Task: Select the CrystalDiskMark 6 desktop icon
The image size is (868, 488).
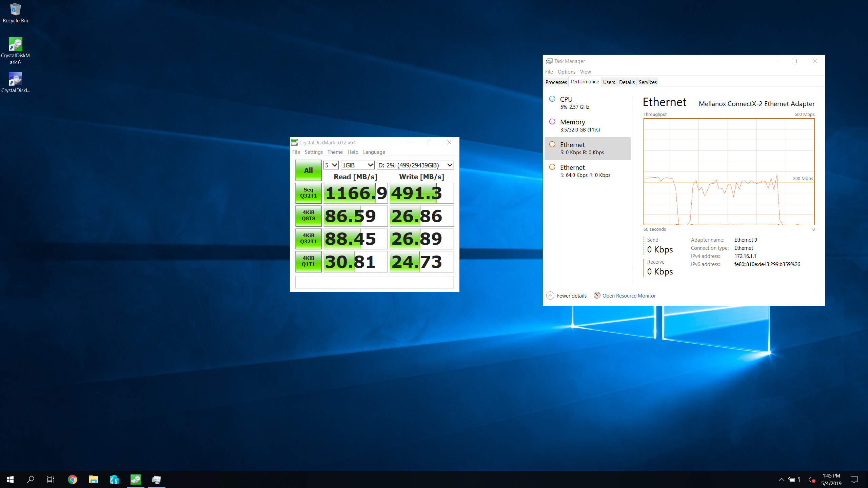Action: pyautogui.click(x=16, y=50)
